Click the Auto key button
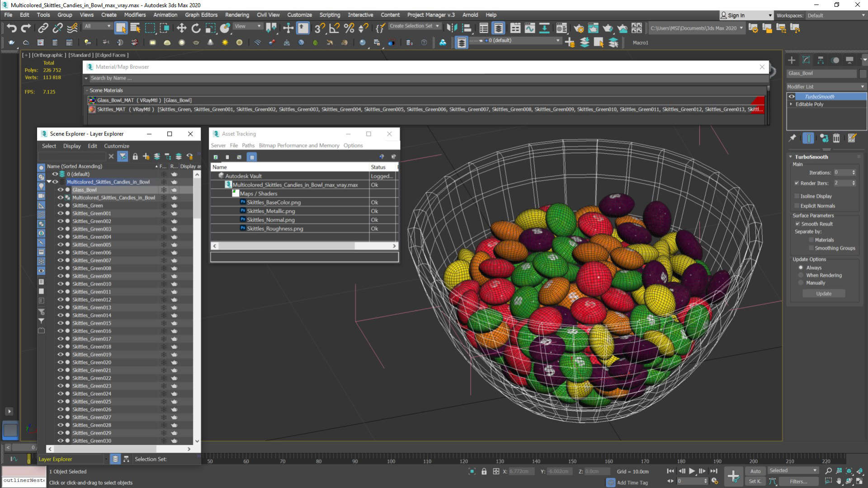868x488 pixels. coord(755,471)
